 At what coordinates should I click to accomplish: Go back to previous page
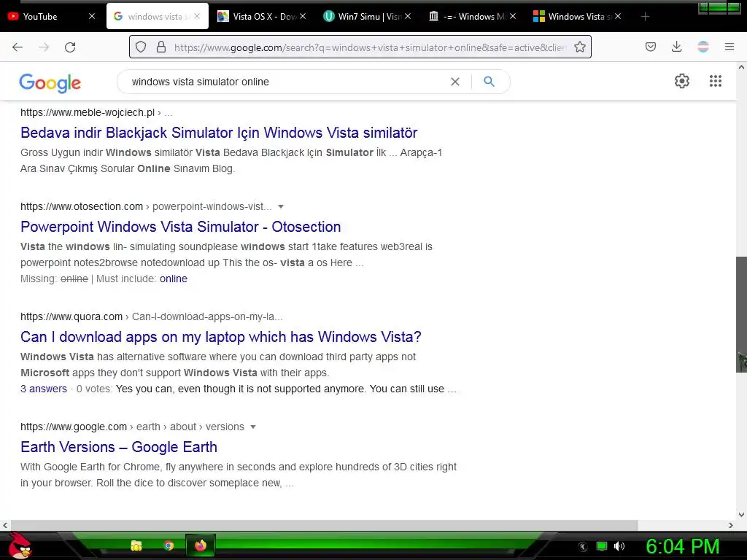[x=18, y=47]
